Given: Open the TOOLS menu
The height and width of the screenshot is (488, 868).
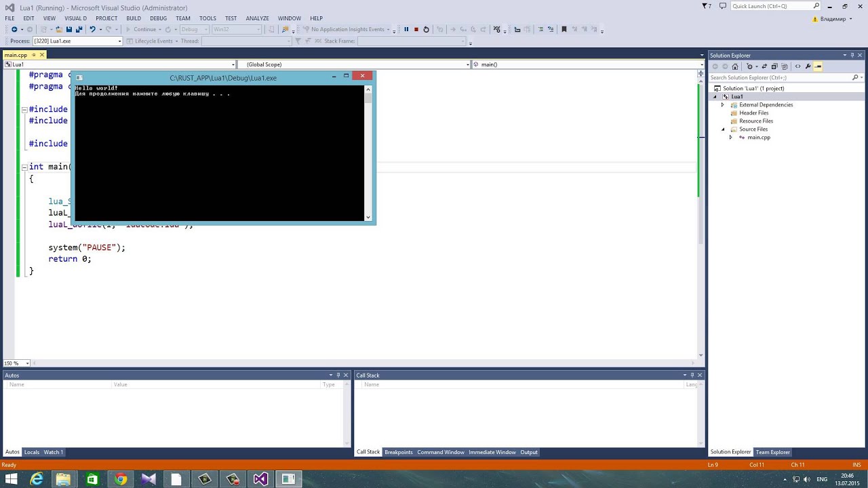Looking at the screenshot, I should (x=208, y=18).
